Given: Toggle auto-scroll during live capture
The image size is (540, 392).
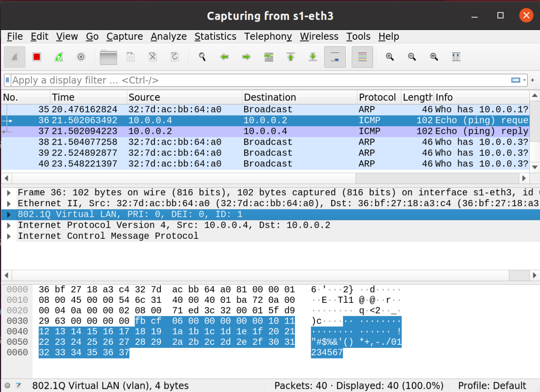Looking at the screenshot, I should (335, 57).
